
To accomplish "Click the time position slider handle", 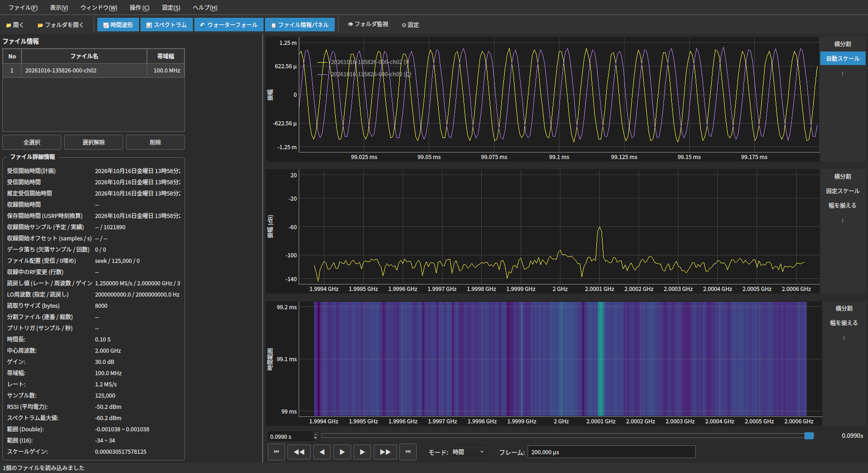I will pyautogui.click(x=809, y=436).
